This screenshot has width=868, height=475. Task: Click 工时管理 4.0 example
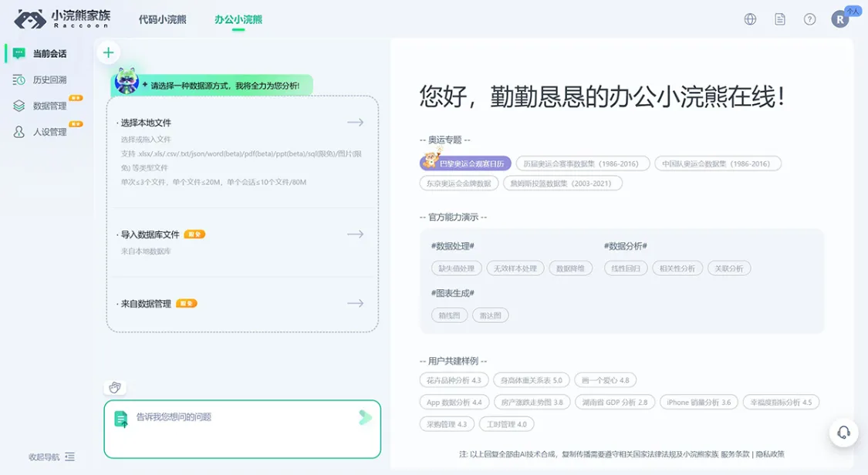[506, 424]
